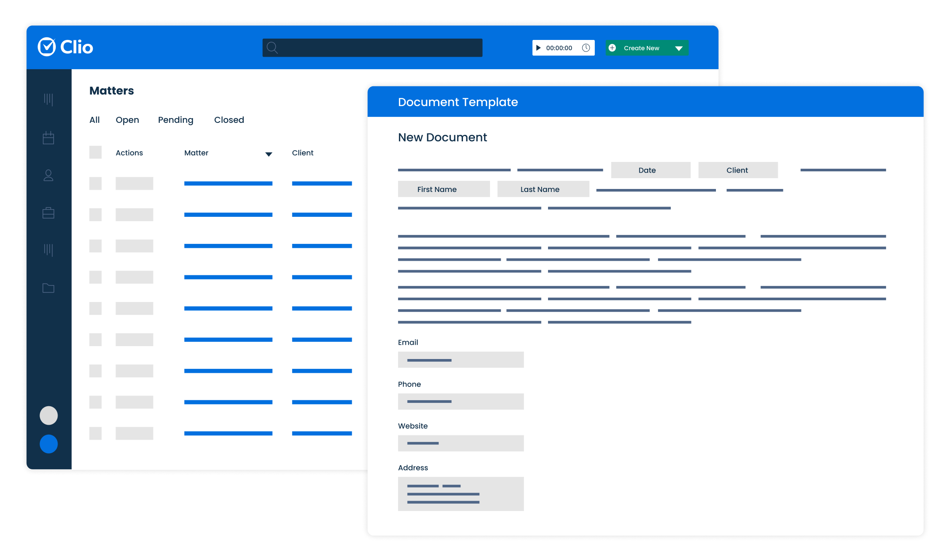Start timer with the play icon

[538, 48]
